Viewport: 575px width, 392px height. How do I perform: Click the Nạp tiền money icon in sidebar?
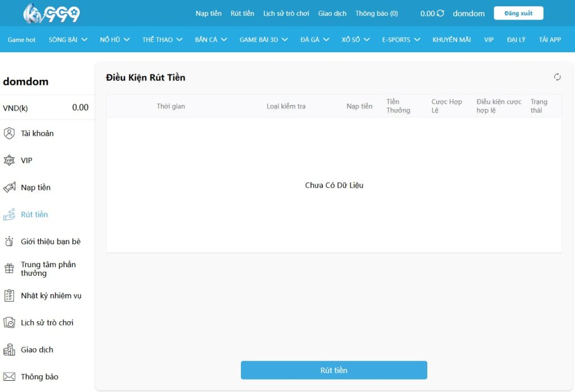point(9,188)
